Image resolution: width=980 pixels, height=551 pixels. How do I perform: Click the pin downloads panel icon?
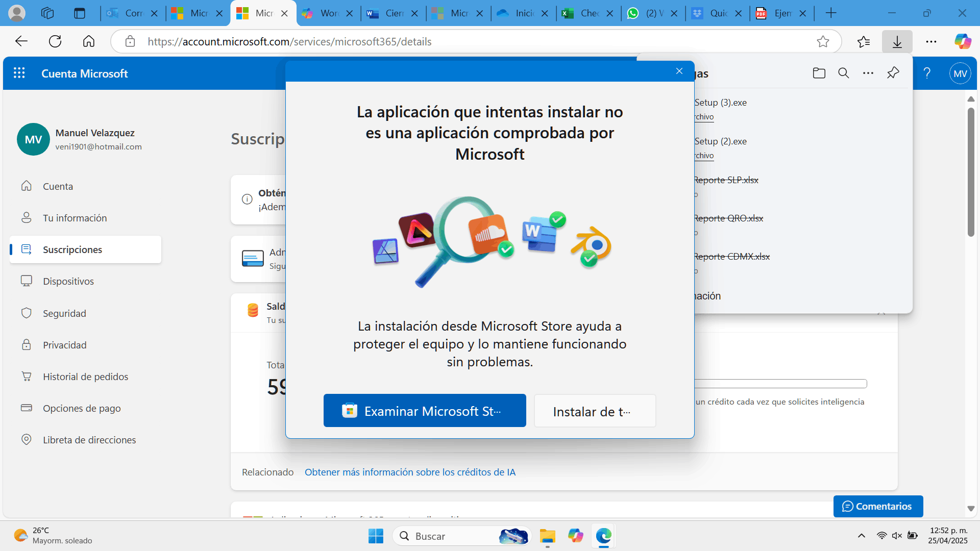[x=893, y=73]
